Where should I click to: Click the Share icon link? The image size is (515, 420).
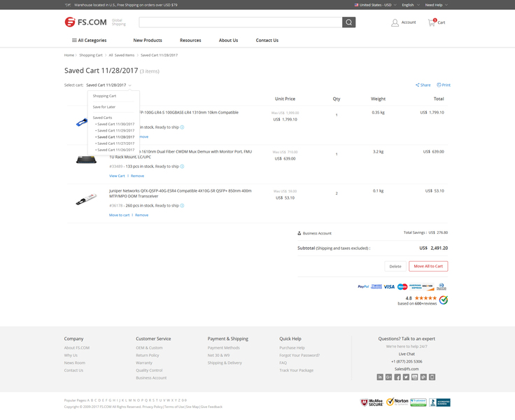tap(423, 85)
